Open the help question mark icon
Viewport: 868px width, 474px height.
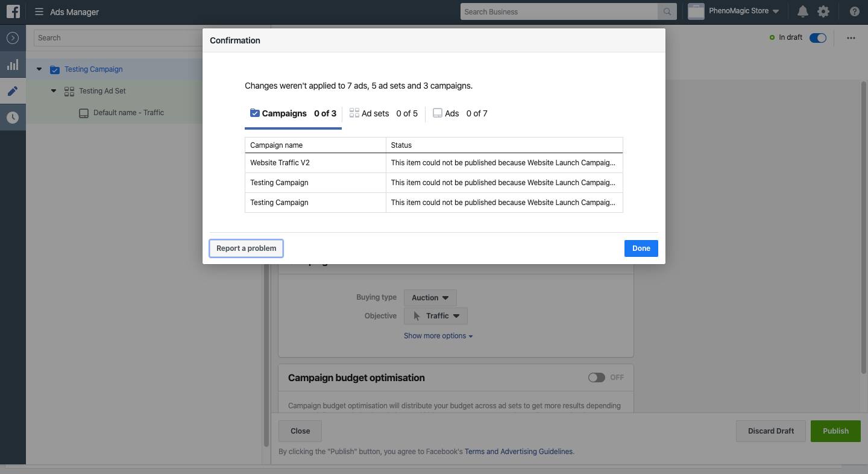[x=854, y=11]
